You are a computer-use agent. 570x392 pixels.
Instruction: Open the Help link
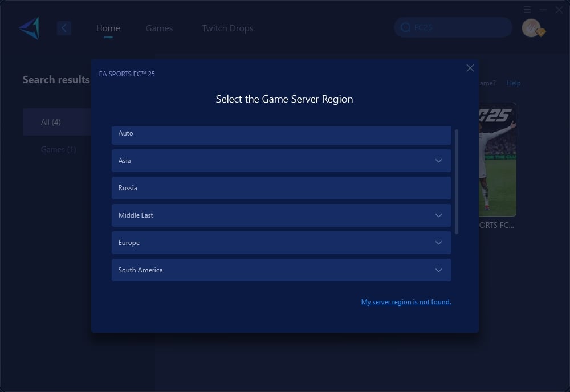pyautogui.click(x=514, y=83)
